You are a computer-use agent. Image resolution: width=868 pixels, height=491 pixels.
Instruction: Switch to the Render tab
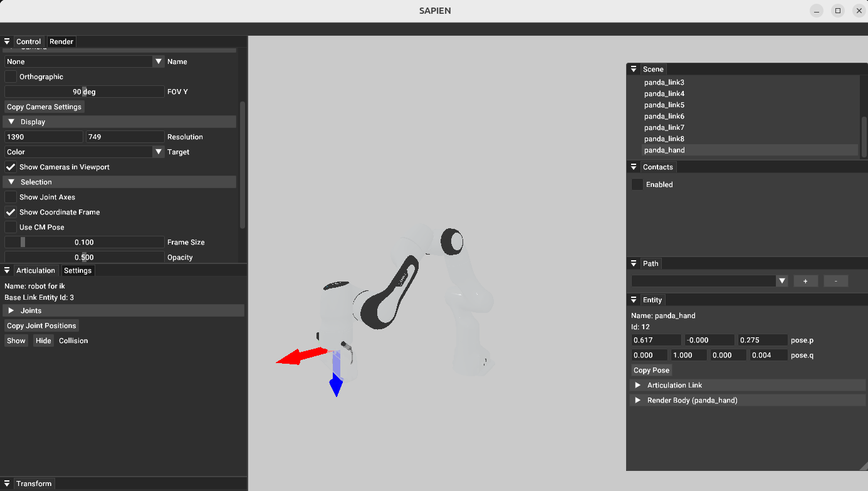pos(61,41)
